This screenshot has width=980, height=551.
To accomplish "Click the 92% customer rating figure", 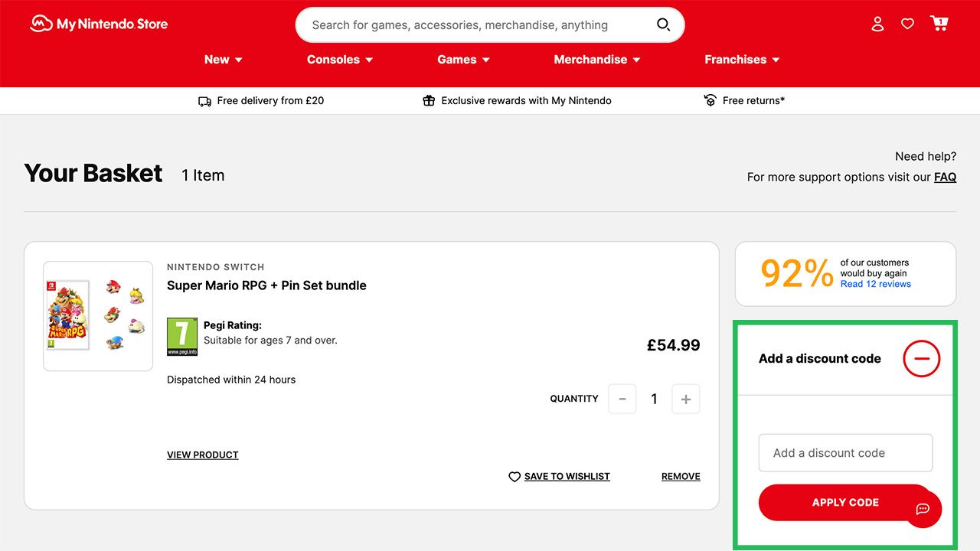I will pyautogui.click(x=797, y=273).
